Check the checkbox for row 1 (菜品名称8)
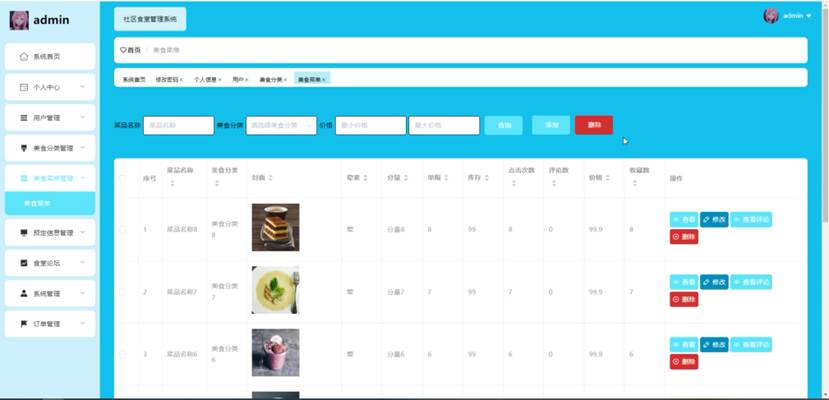Screen dimensions: 829x400 tap(123, 229)
